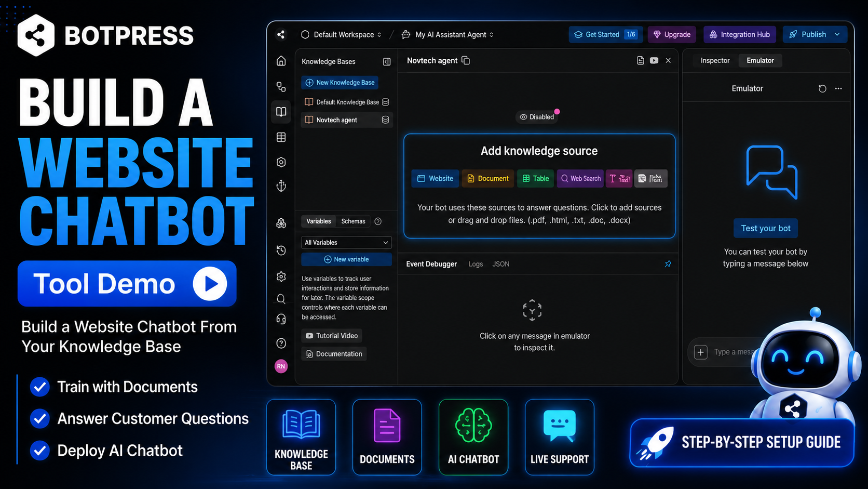
Task: Close the Novtech agent panel
Action: pyautogui.click(x=668, y=61)
